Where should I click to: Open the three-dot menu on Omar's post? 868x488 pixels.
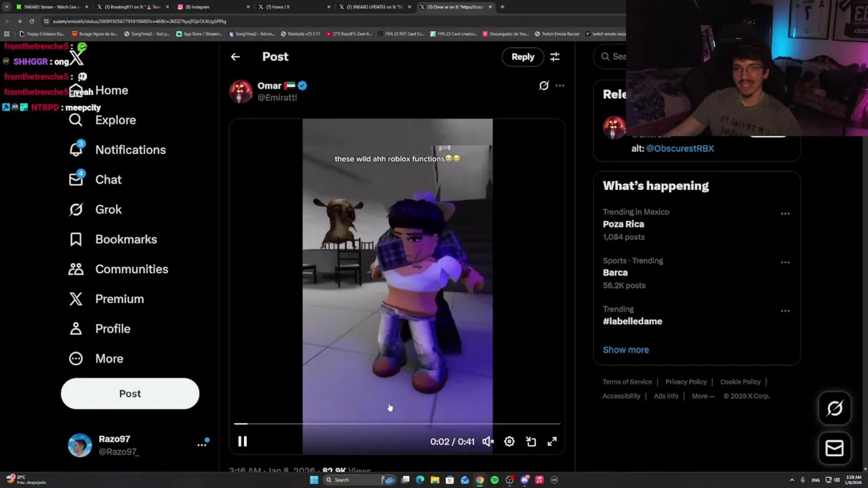click(x=559, y=85)
